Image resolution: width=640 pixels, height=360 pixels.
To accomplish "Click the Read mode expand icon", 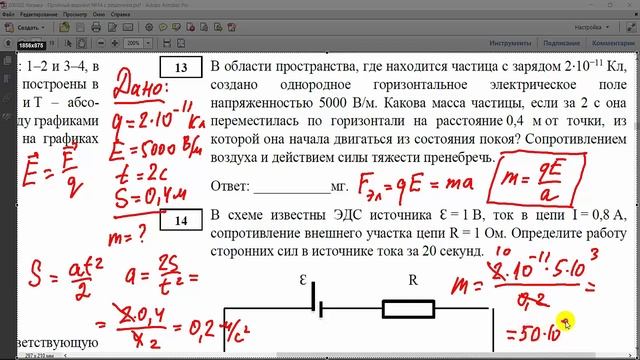I will coord(631,27).
